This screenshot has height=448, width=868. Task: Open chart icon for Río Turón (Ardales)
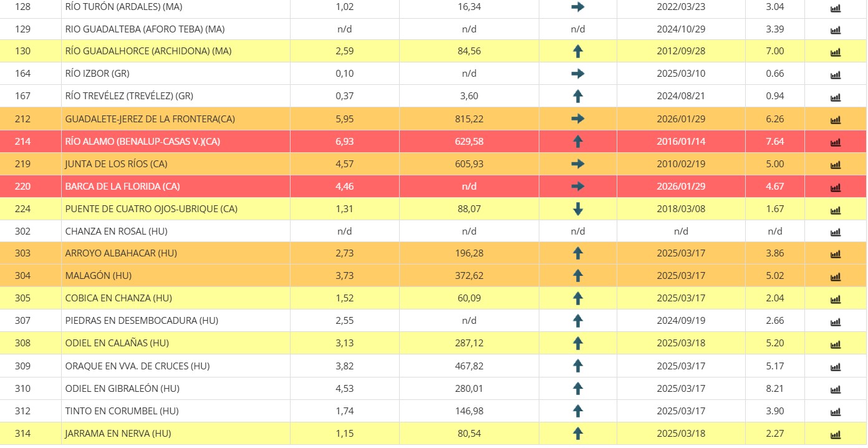pyautogui.click(x=835, y=8)
